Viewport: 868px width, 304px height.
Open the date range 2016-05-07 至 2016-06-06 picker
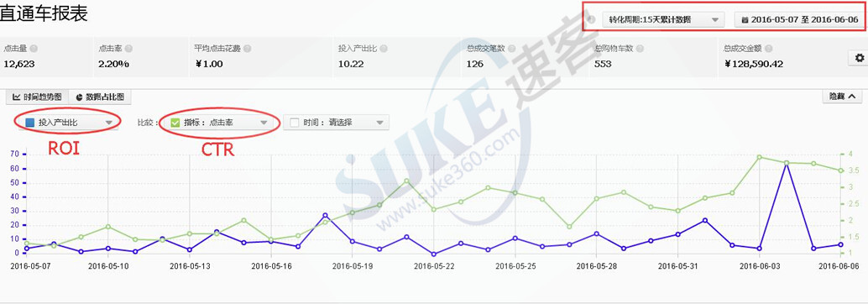[x=799, y=19]
